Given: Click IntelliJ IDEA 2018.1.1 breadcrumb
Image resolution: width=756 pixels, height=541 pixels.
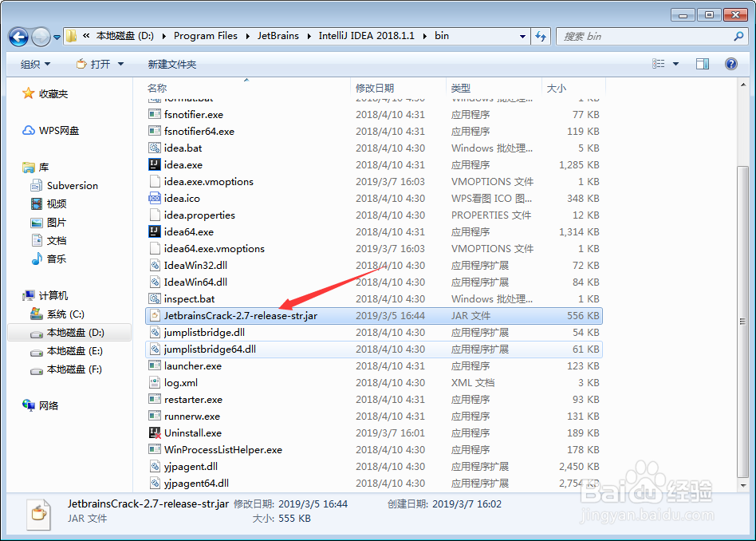Looking at the screenshot, I should coord(366,36).
